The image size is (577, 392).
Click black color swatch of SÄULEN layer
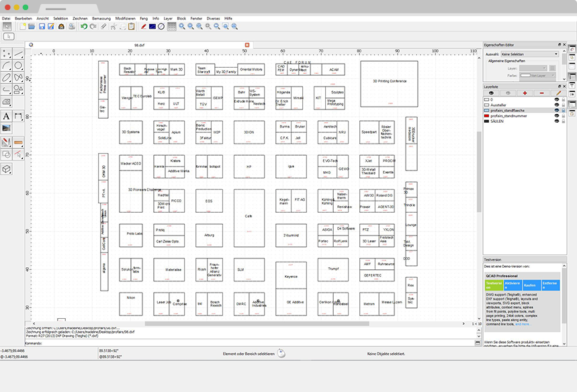coord(486,121)
